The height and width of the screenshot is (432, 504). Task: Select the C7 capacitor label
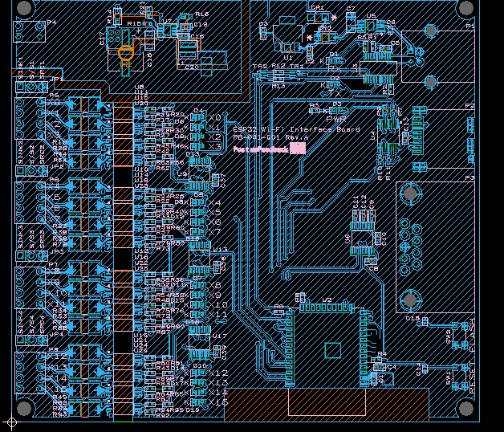coord(351,9)
